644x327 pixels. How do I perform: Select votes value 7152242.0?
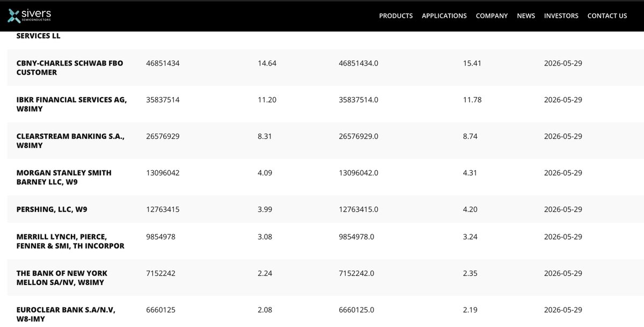pos(356,273)
